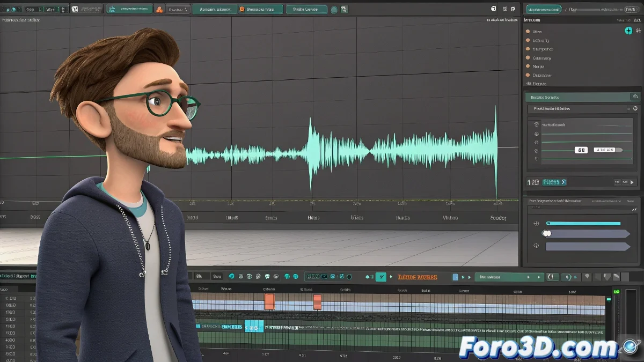This screenshot has height=362, width=644.
Task: Open the gray dropdown with up-down arrows in the top toolbar
Action: point(178,9)
